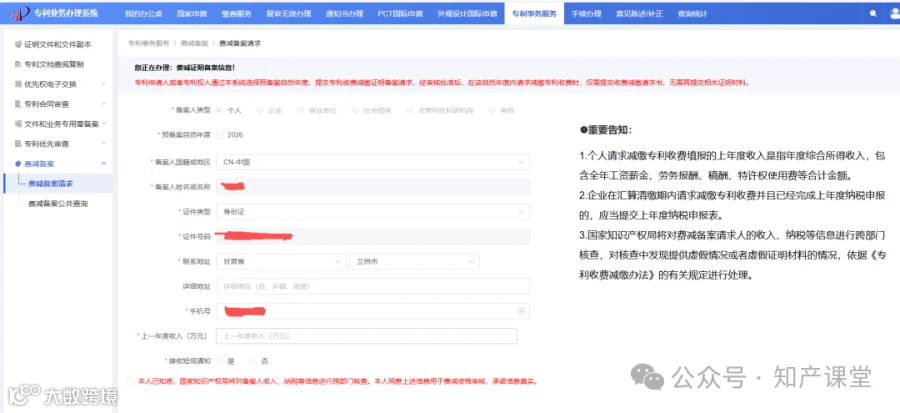
Task: Click 费减备案 breadcrumb link
Action: pos(194,43)
